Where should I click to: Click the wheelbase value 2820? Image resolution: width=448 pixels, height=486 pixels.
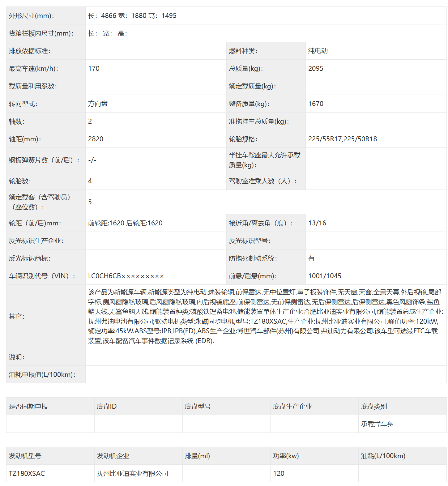(x=96, y=139)
